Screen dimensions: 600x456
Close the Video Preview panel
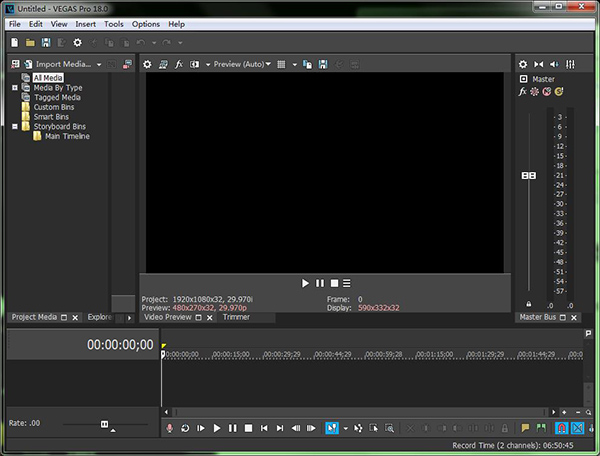[x=210, y=318]
